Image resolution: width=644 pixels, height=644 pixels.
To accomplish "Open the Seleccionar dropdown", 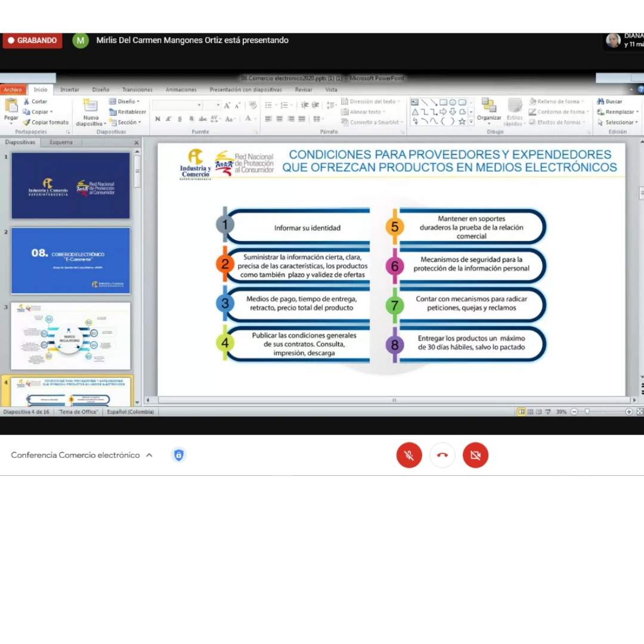I will pyautogui.click(x=617, y=122).
